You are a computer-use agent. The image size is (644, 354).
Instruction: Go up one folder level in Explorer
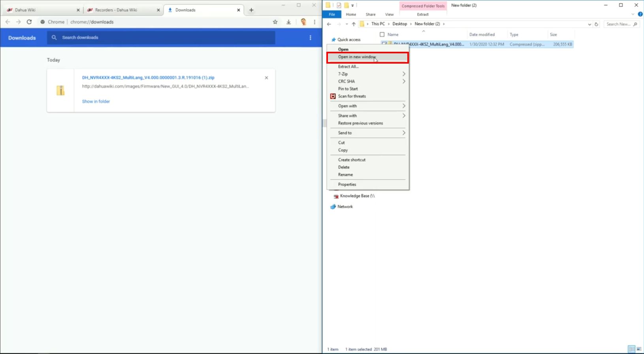[x=354, y=24]
